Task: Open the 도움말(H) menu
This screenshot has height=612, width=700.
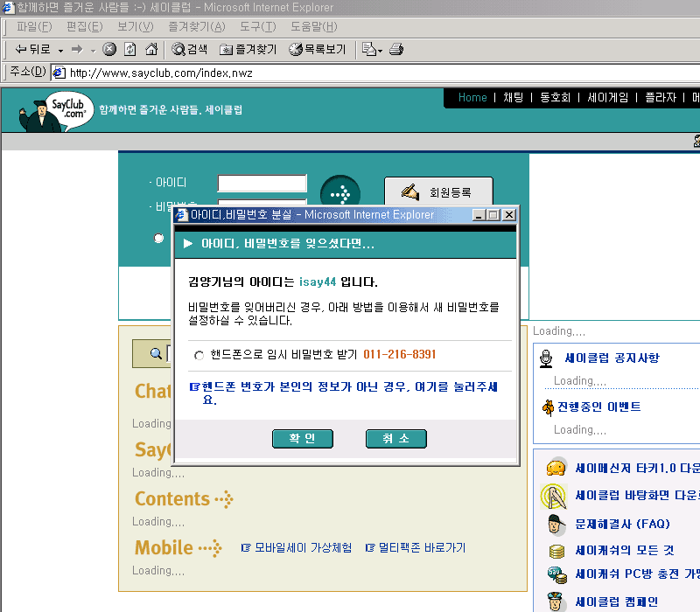Action: [314, 27]
